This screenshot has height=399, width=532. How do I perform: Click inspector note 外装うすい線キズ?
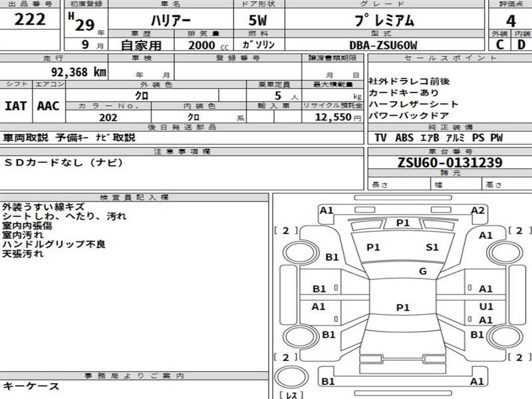43,207
